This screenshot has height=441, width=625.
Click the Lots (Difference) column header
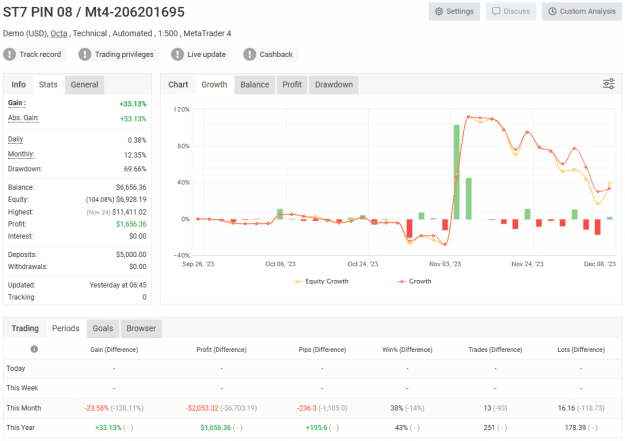(x=581, y=350)
